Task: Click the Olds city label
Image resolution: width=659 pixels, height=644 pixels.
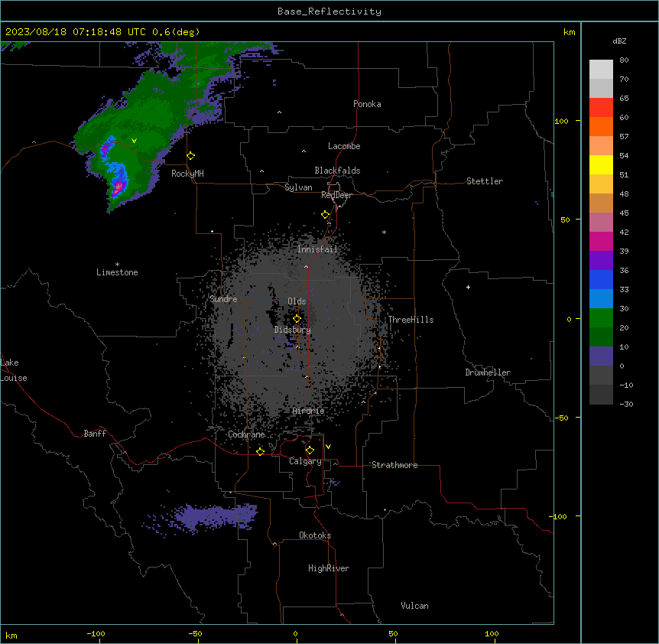Action: [x=297, y=301]
